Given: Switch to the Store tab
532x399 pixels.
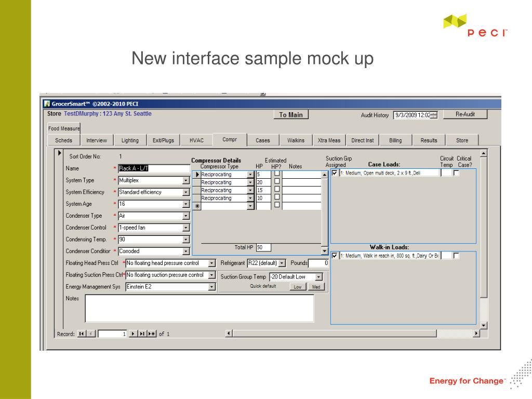Looking at the screenshot, I should coord(462,140).
